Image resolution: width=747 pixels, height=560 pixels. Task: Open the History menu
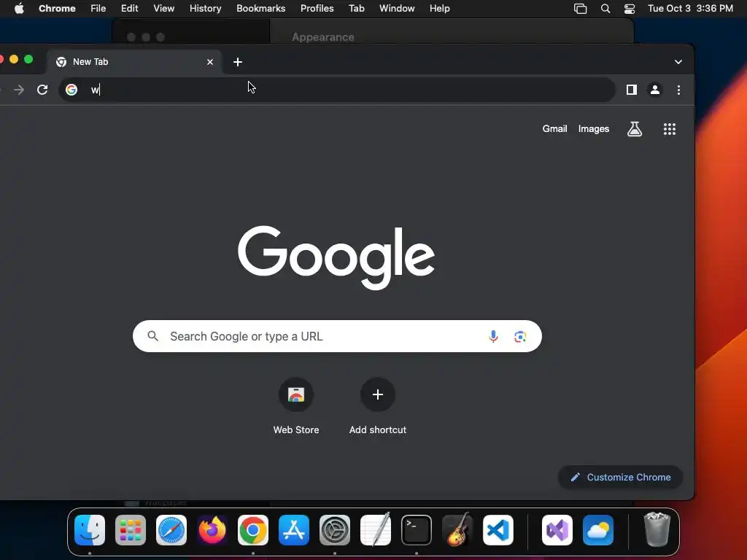click(205, 8)
